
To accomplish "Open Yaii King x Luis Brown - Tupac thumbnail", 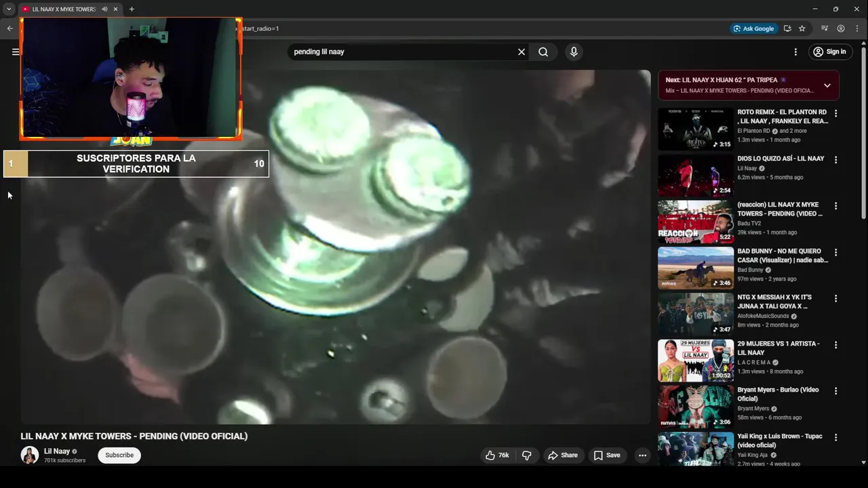I will coord(696,449).
